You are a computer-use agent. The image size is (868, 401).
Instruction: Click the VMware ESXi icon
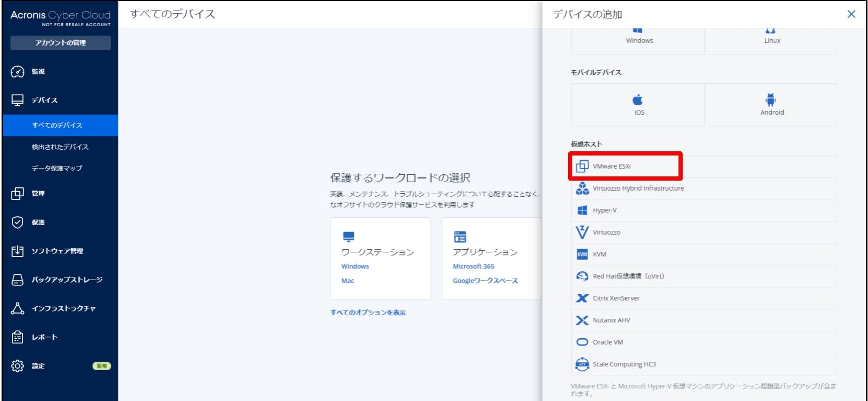pyautogui.click(x=582, y=166)
